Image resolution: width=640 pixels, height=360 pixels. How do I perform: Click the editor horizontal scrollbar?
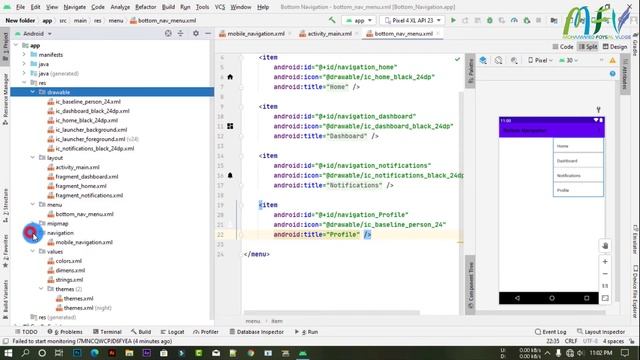tap(331, 313)
